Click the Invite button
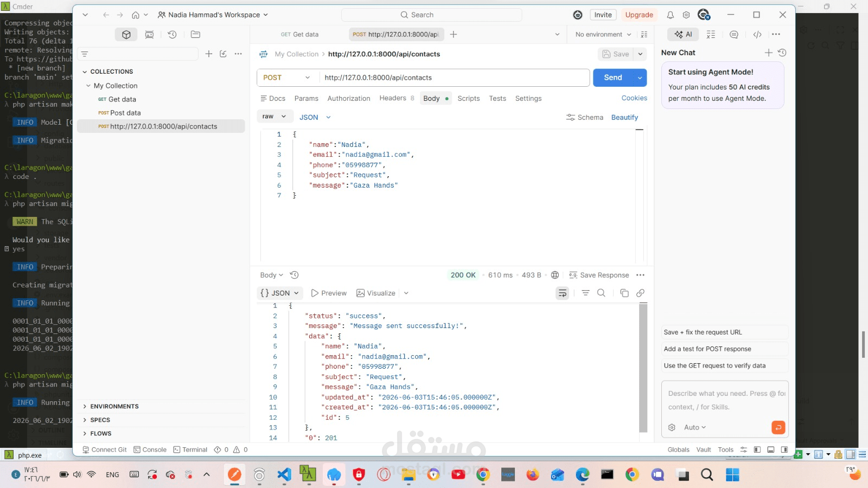The height and width of the screenshot is (488, 868). click(603, 15)
